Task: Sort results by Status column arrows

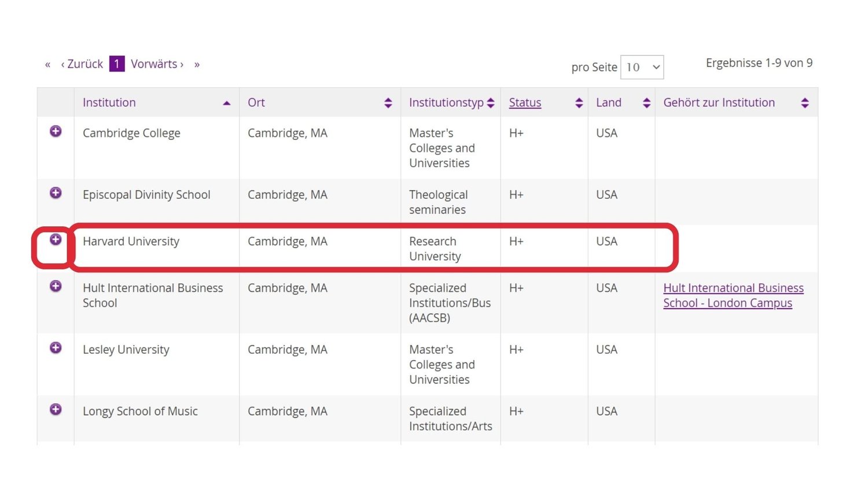Action: pos(579,102)
